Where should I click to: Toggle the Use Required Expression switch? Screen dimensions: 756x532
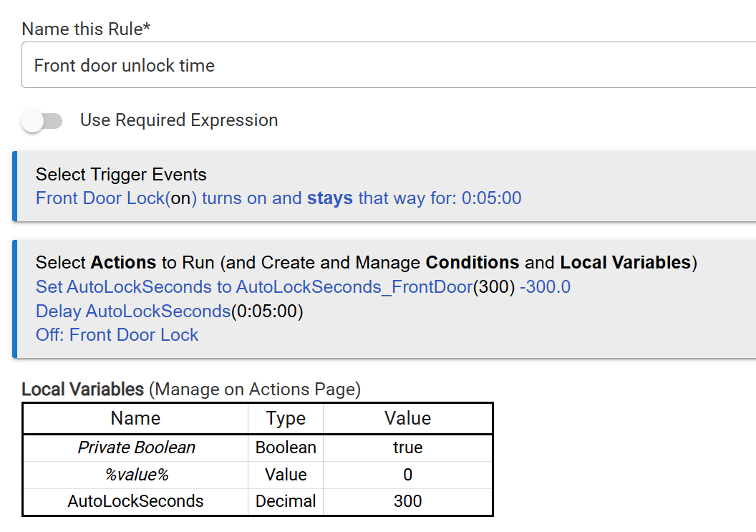pos(42,120)
